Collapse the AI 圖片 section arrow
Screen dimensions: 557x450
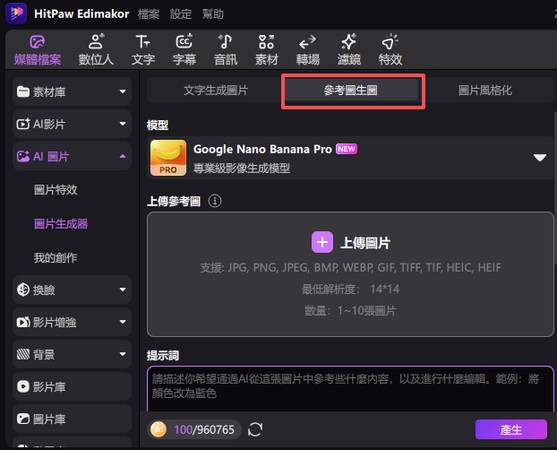(123, 156)
